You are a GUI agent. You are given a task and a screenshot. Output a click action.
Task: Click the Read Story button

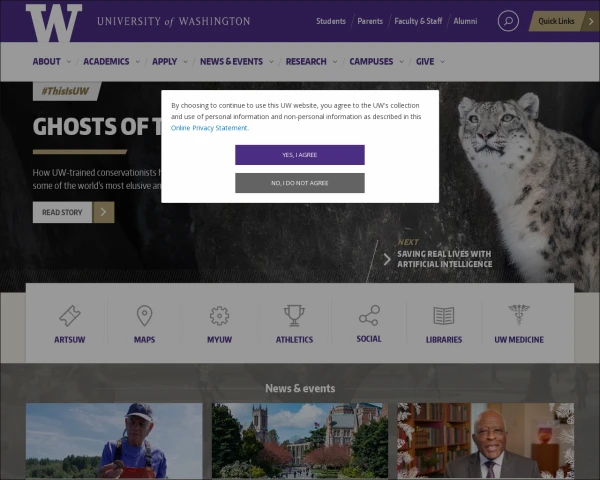pyautogui.click(x=73, y=212)
